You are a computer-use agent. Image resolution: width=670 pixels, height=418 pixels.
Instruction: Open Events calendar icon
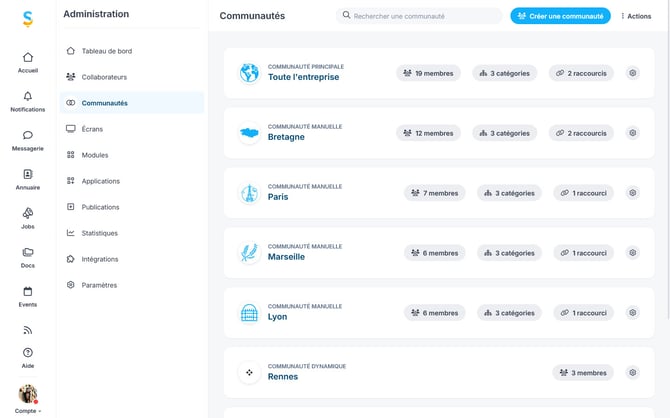pos(28,291)
